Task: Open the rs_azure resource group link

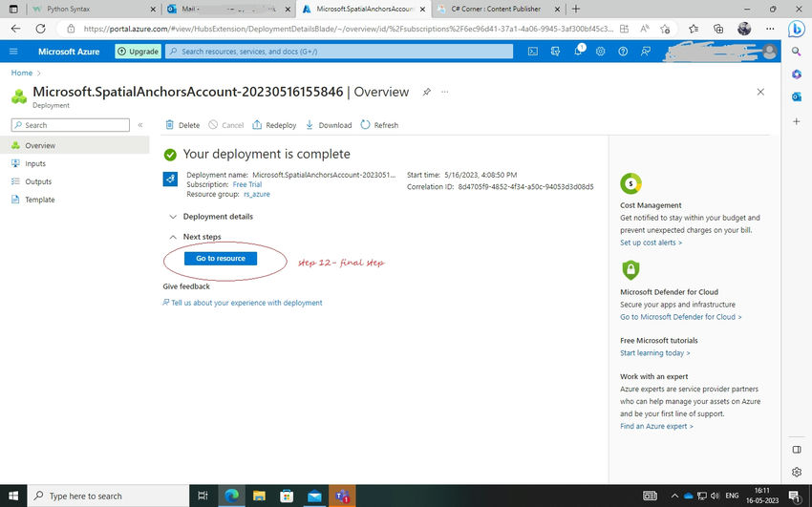Action: pos(257,195)
